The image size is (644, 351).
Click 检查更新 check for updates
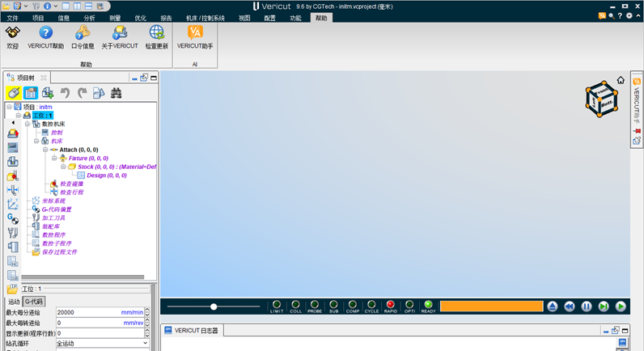coord(156,37)
